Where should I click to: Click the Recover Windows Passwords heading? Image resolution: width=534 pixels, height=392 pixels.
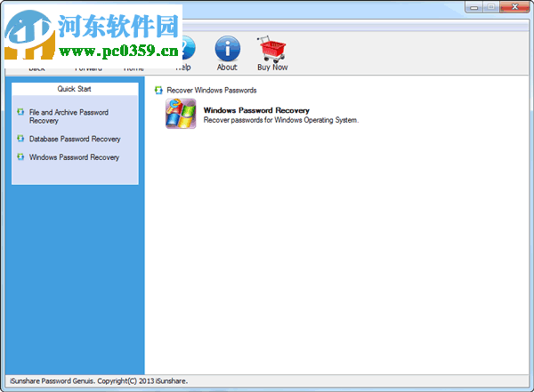pyautogui.click(x=212, y=90)
